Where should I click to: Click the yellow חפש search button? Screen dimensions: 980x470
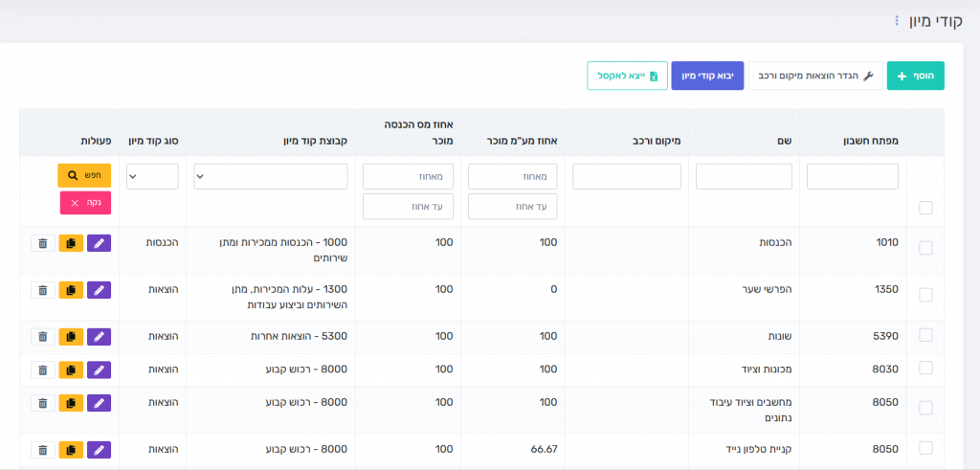[84, 176]
